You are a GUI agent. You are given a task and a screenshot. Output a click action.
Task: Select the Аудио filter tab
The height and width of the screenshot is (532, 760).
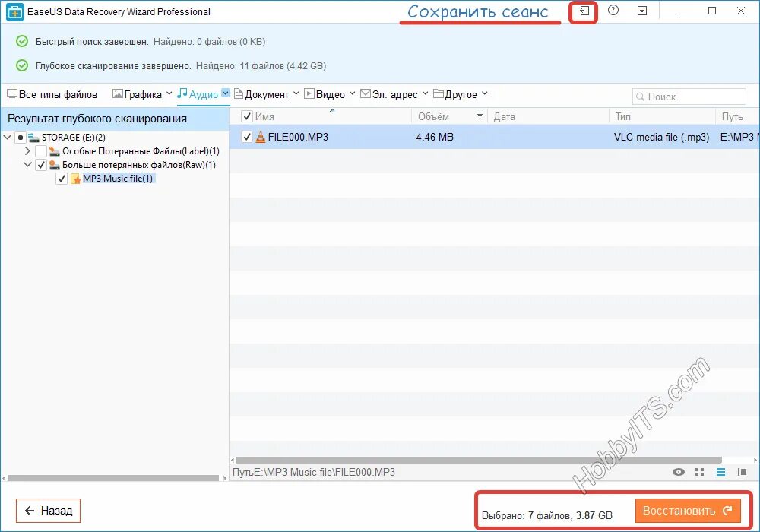click(x=198, y=94)
